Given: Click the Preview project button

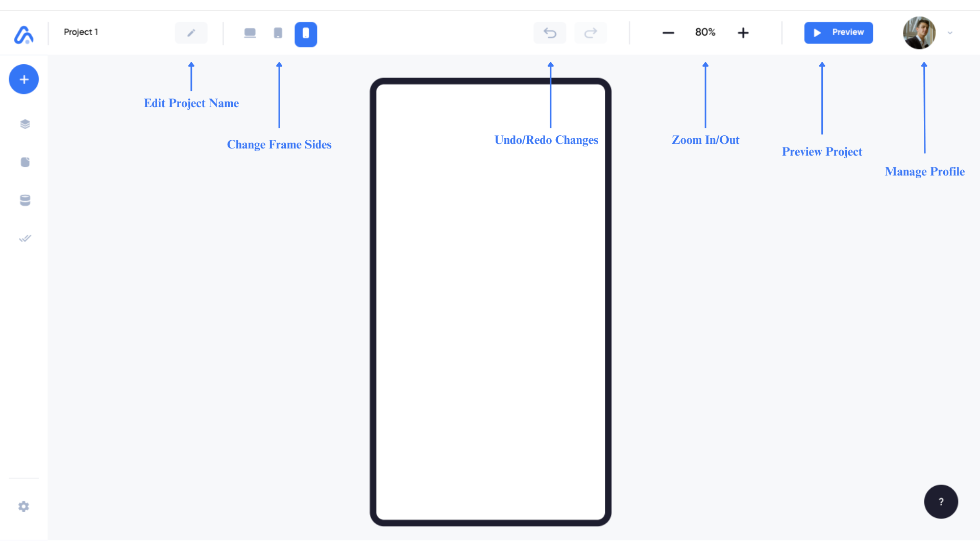Looking at the screenshot, I should (x=838, y=32).
